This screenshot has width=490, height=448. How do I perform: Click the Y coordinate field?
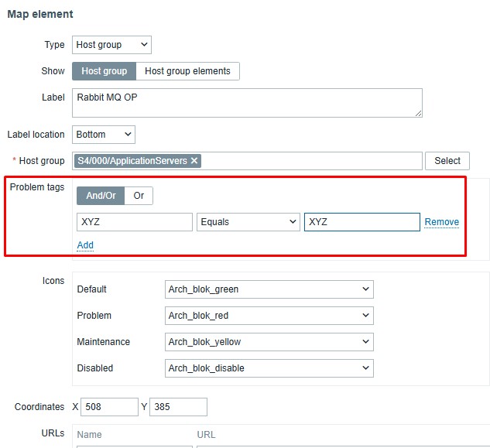pyautogui.click(x=178, y=407)
